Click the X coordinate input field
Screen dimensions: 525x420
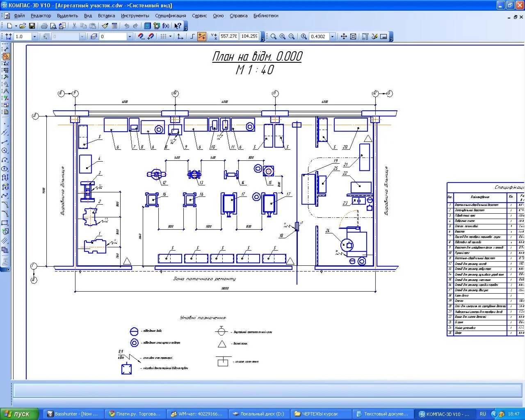pyautogui.click(x=228, y=36)
